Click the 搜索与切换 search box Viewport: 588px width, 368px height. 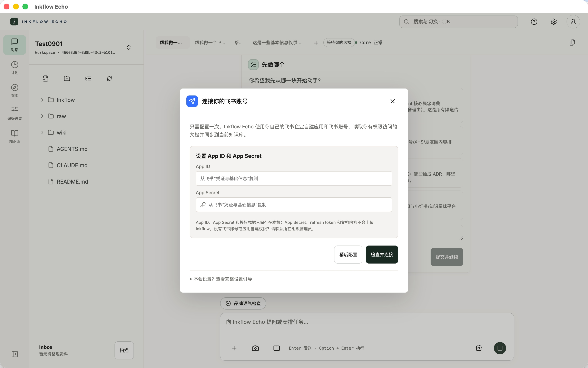pyautogui.click(x=458, y=22)
